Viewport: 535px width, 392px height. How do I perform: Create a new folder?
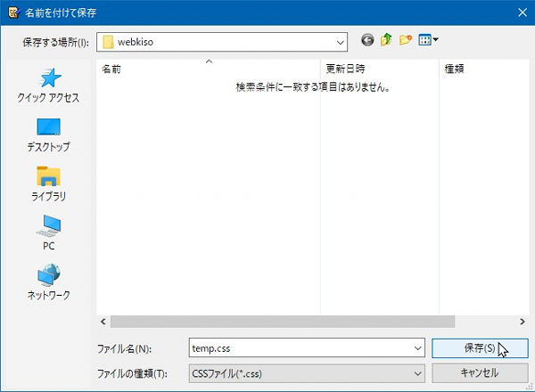(406, 40)
